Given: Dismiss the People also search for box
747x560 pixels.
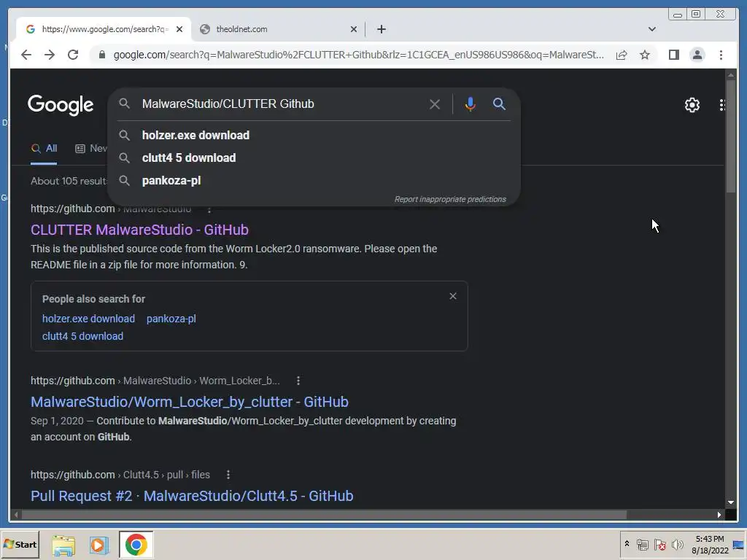Looking at the screenshot, I should (x=453, y=296).
